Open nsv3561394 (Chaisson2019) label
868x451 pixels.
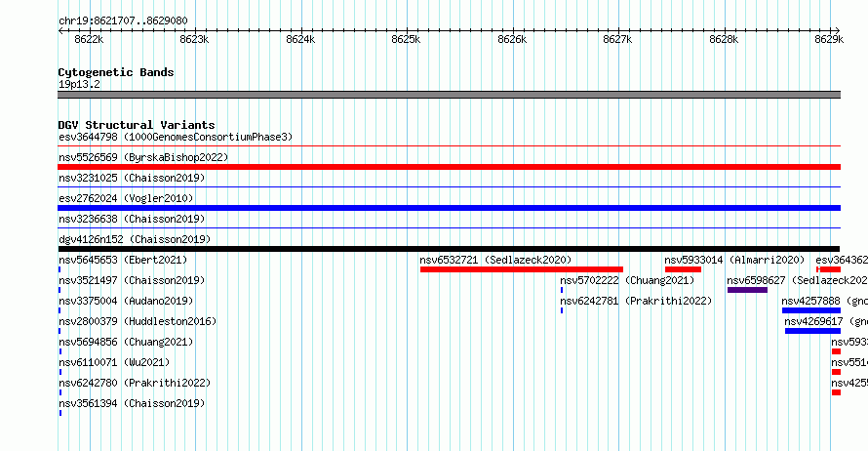132,403
